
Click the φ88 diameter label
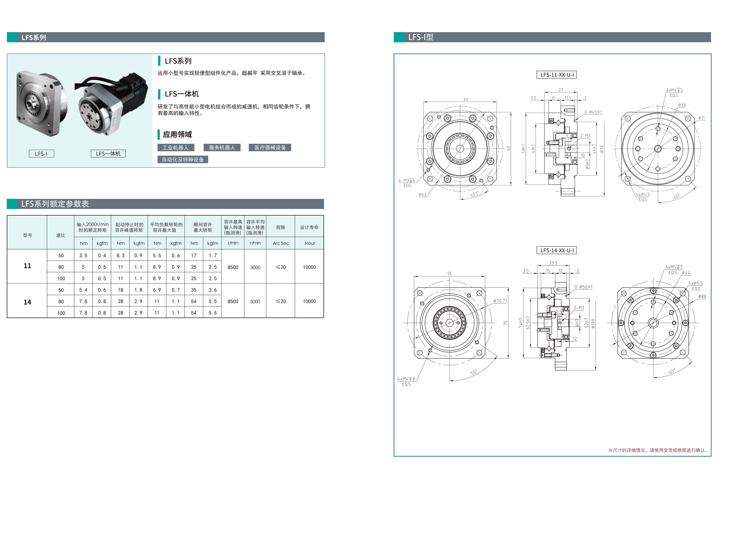point(702,296)
